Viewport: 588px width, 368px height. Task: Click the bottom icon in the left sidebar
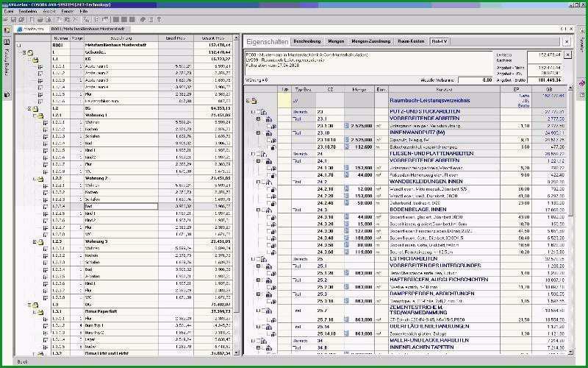point(7,95)
